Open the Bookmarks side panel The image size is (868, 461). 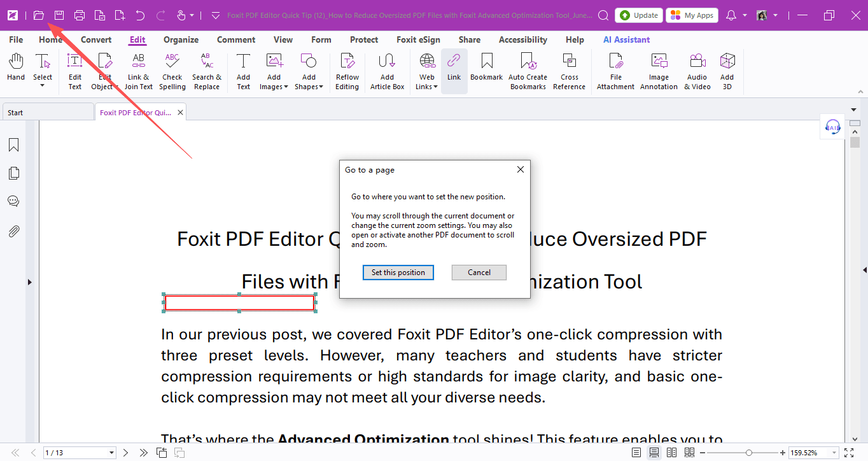pos(13,145)
